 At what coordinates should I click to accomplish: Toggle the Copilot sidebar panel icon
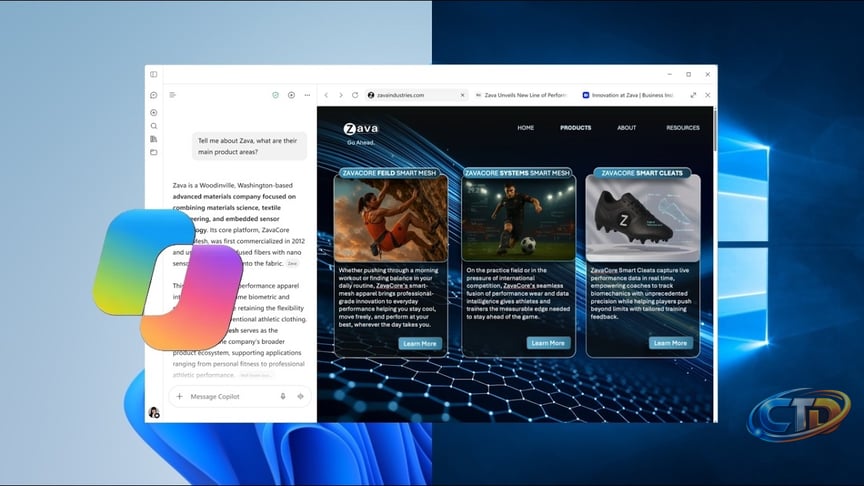click(154, 74)
